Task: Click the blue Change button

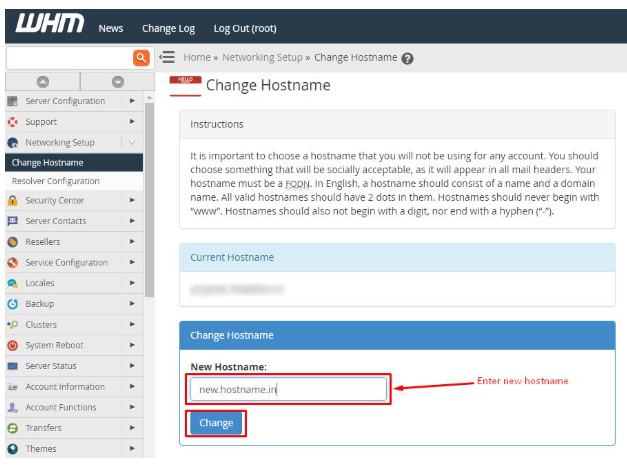Action: (x=216, y=423)
